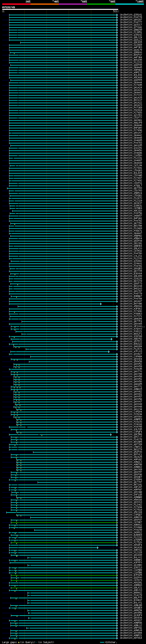Select alignment bar for UniRef100_Q9C8S5
The image size is (146, 644).
[69, 42]
